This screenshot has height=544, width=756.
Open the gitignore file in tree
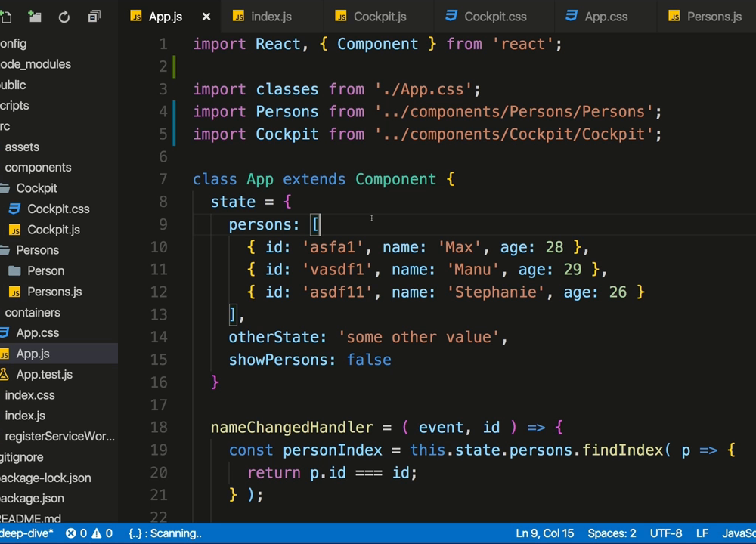click(22, 457)
